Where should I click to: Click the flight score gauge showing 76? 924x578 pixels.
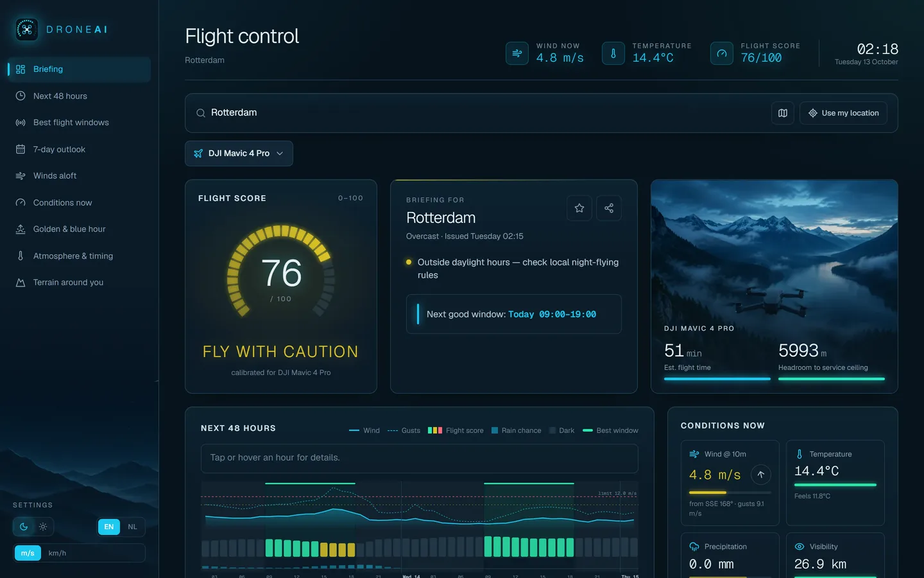pos(281,272)
